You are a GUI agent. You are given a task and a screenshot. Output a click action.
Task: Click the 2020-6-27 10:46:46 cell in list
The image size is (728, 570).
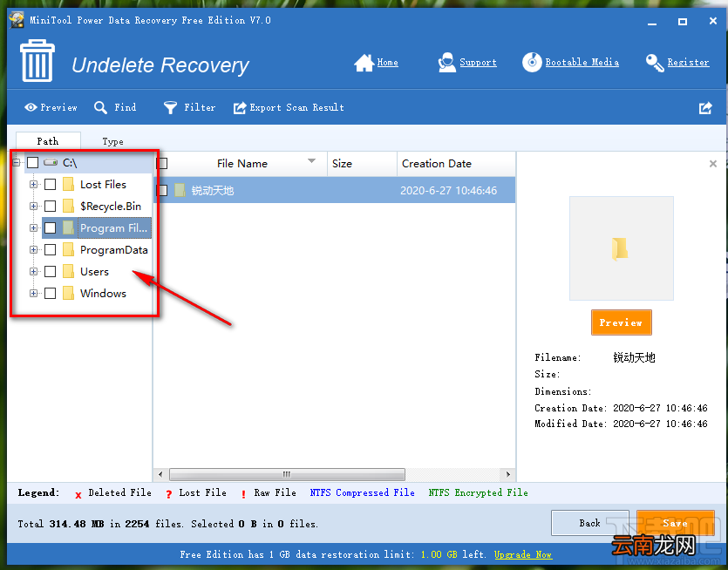coord(448,190)
